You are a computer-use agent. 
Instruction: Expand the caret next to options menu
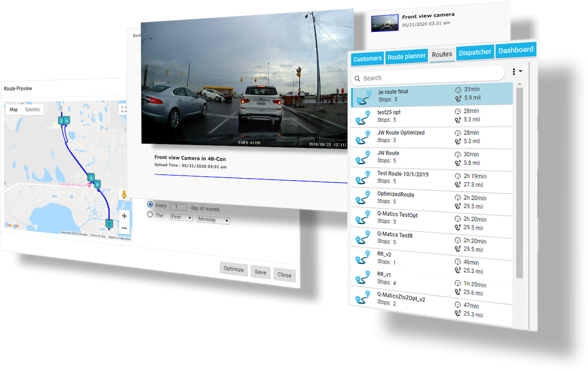520,71
